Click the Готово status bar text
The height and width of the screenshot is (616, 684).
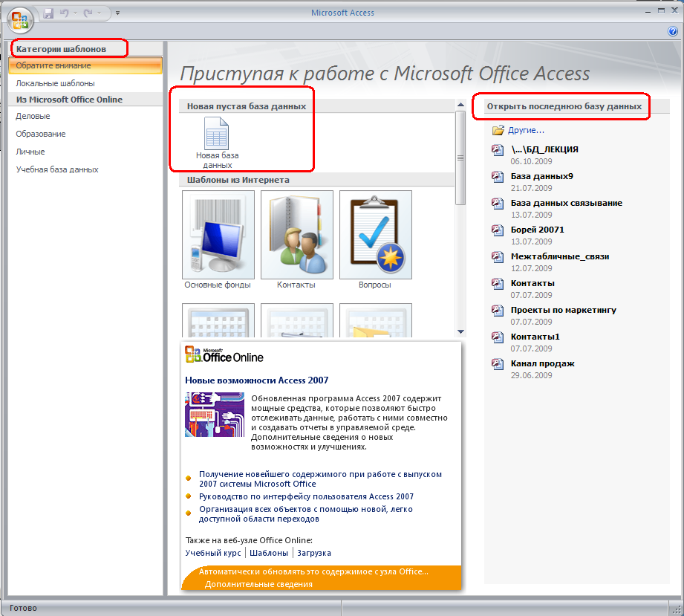[23, 608]
